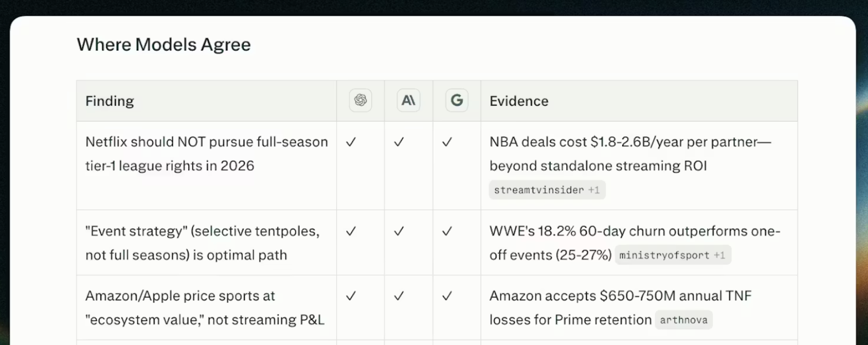Click OpenAI checkmark for the NBA rights finding
This screenshot has width=868, height=345.
(351, 142)
